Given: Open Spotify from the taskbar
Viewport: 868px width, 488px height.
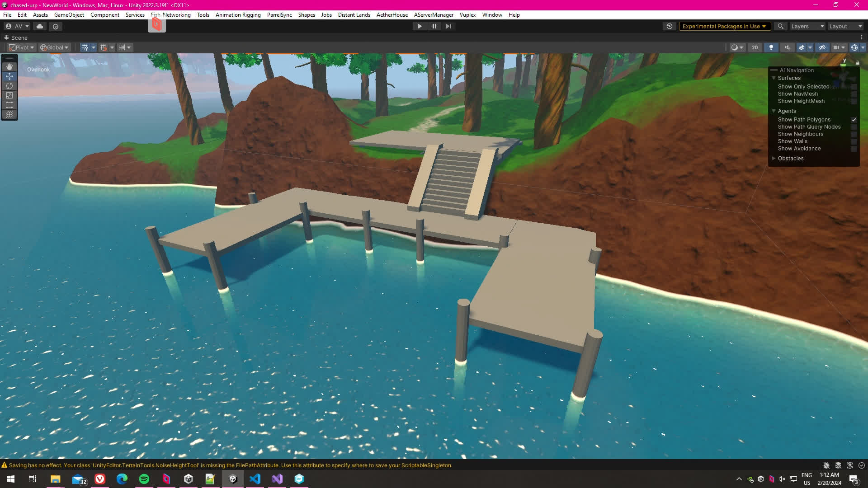Looking at the screenshot, I should coord(144,479).
